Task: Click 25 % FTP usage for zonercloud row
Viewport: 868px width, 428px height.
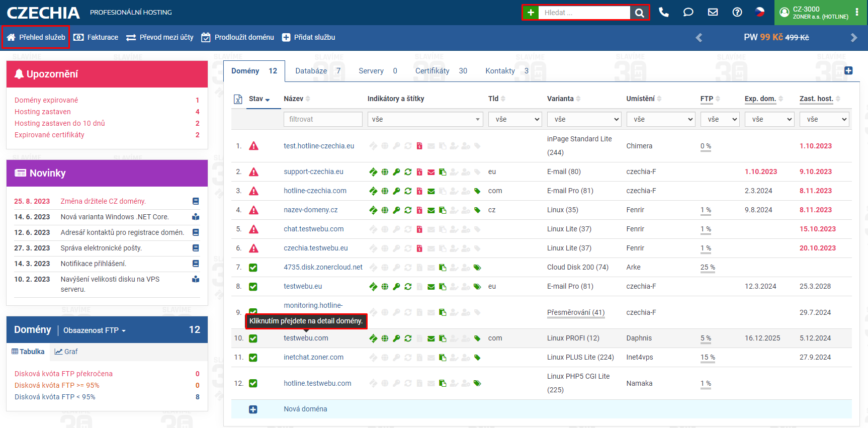Action: pyautogui.click(x=708, y=268)
